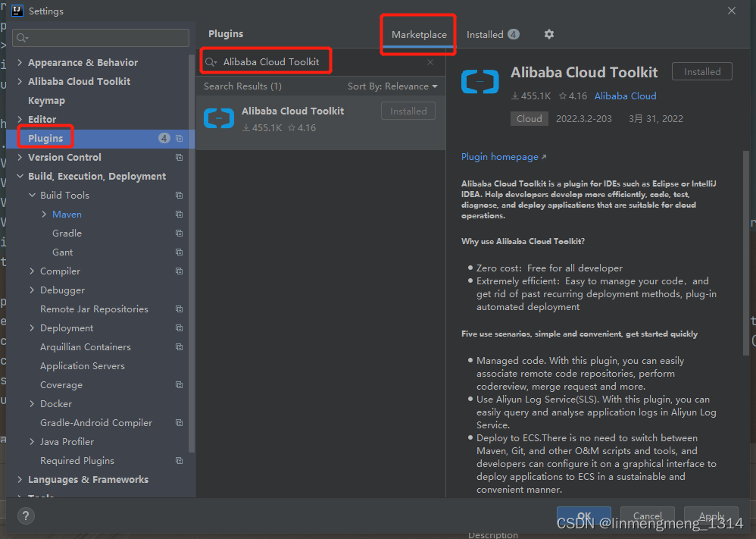Expand the Appearance & Behavior section
Screen dimensions: 756x539
pyautogui.click(x=20, y=62)
